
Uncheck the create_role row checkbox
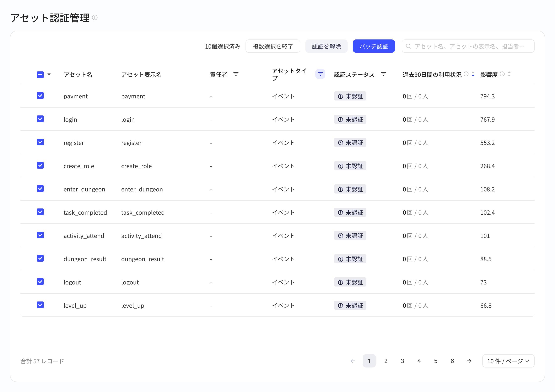[40, 165]
